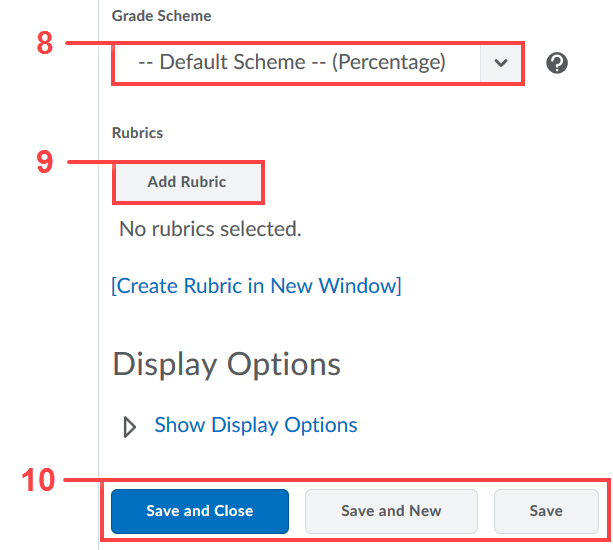Choose the Save and New button

391,511
